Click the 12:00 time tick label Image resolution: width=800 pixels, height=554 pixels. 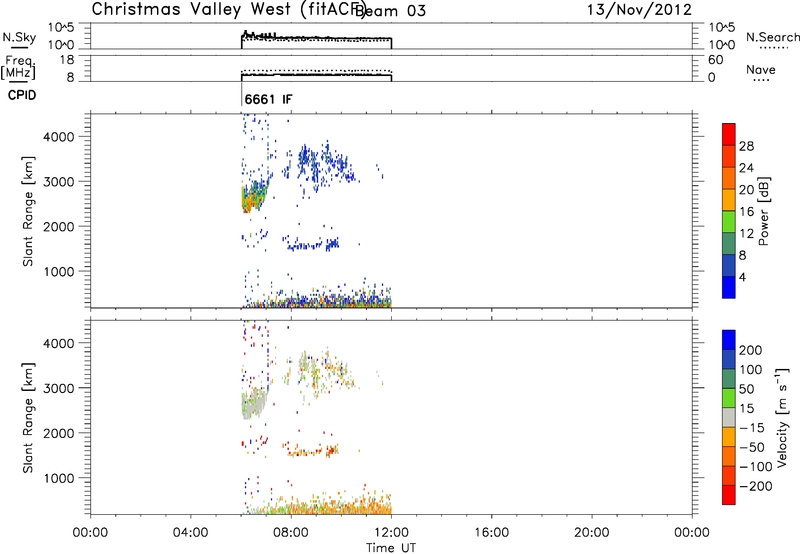(391, 533)
